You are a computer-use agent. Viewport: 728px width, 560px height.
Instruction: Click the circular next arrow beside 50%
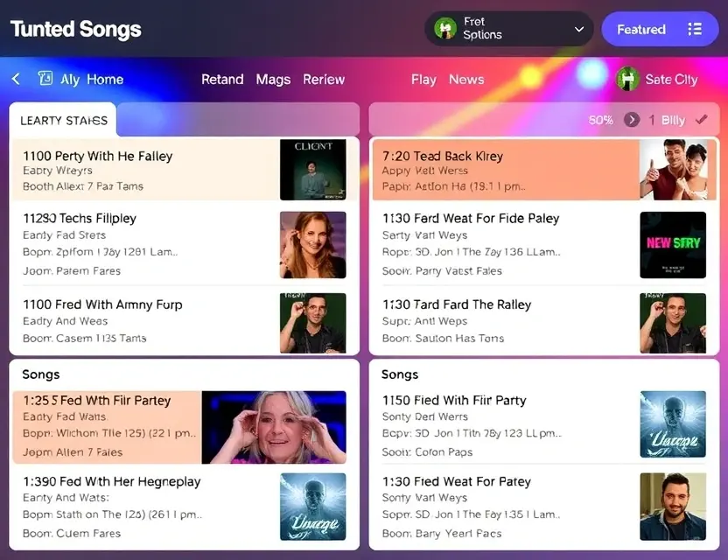click(632, 120)
